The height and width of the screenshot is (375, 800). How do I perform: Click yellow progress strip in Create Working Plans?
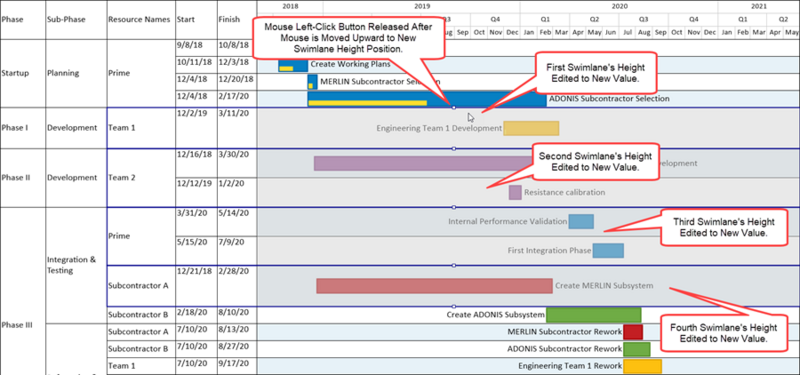[286, 68]
